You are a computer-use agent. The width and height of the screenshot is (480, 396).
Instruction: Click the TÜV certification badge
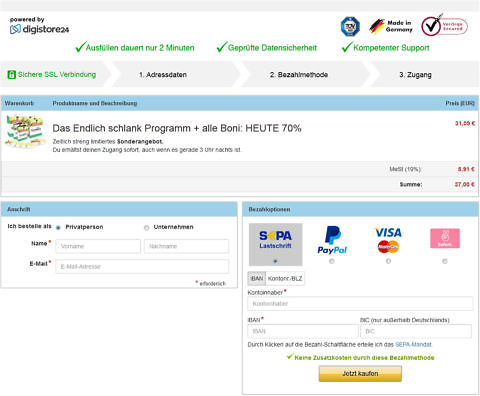click(350, 26)
